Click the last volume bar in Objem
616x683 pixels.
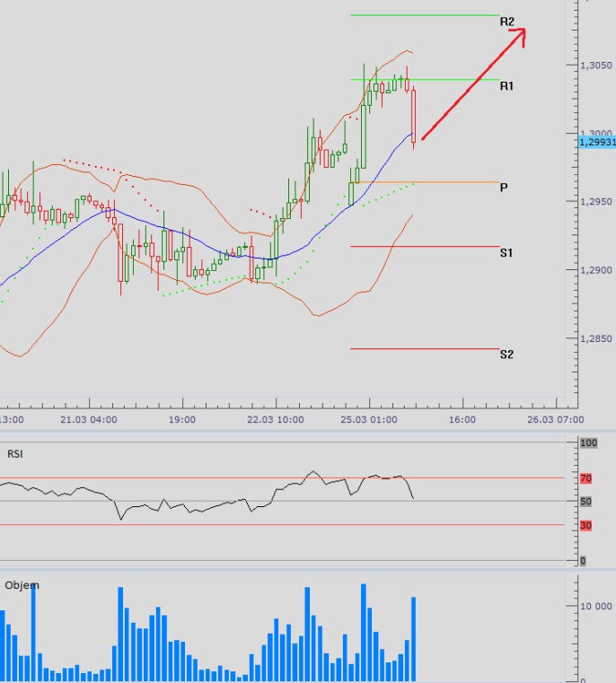pyautogui.click(x=413, y=639)
